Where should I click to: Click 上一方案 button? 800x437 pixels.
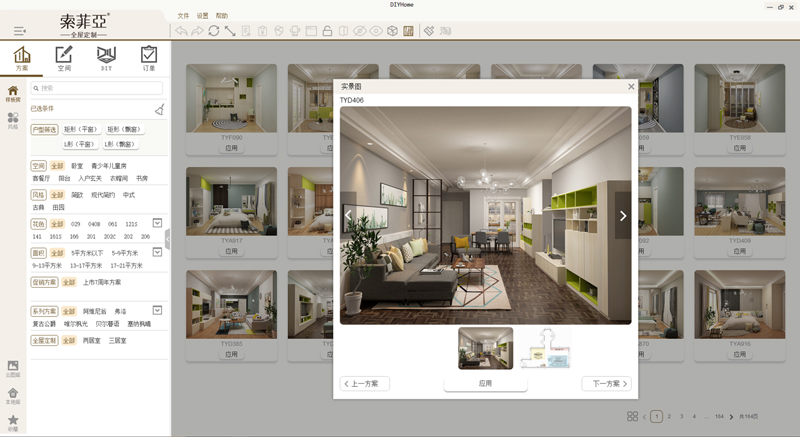[365, 384]
